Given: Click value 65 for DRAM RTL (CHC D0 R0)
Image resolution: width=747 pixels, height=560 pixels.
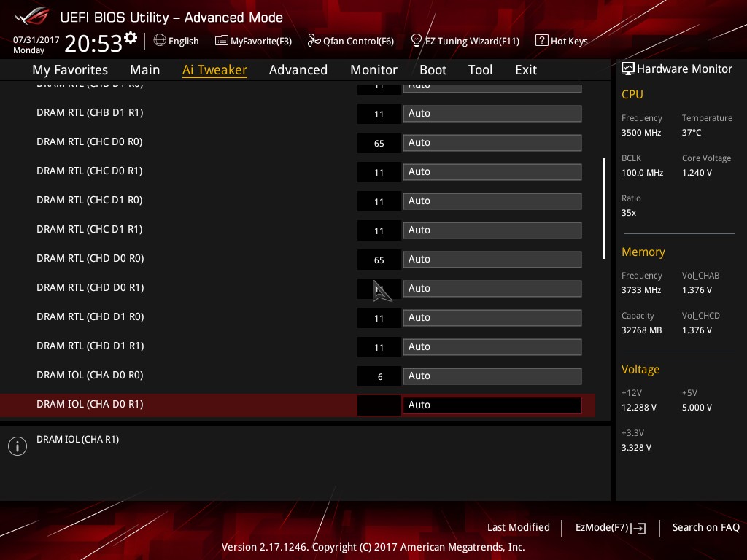Looking at the screenshot, I should click(379, 144).
